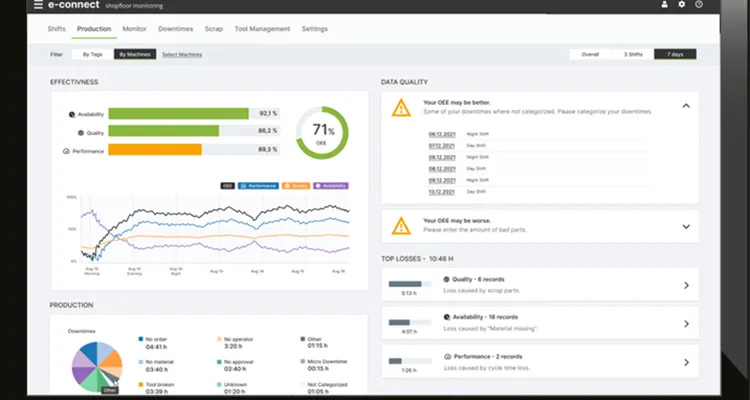Switch to the Downtimes tab
750x400 pixels.
pyautogui.click(x=175, y=29)
